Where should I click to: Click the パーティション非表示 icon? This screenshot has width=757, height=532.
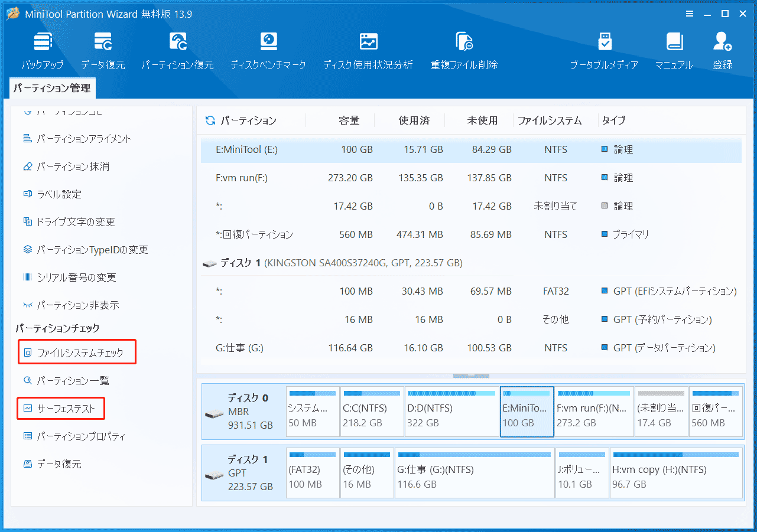[x=27, y=305]
